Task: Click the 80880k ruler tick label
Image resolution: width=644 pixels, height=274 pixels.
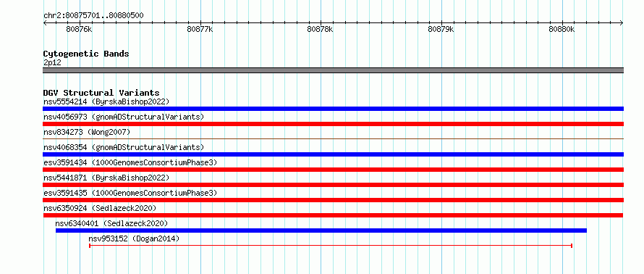Action: point(562,29)
